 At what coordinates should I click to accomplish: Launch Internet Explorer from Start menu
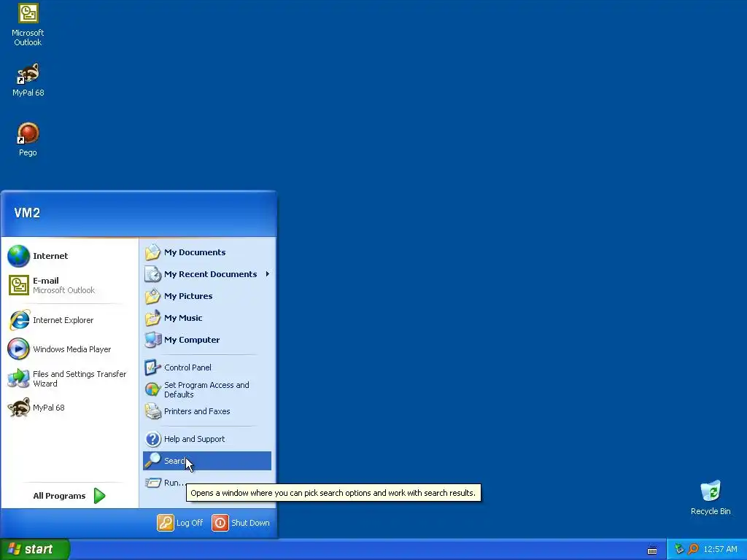[69, 321]
